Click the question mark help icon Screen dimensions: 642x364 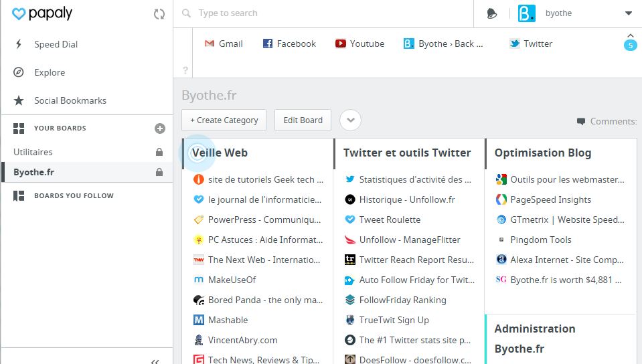point(185,70)
